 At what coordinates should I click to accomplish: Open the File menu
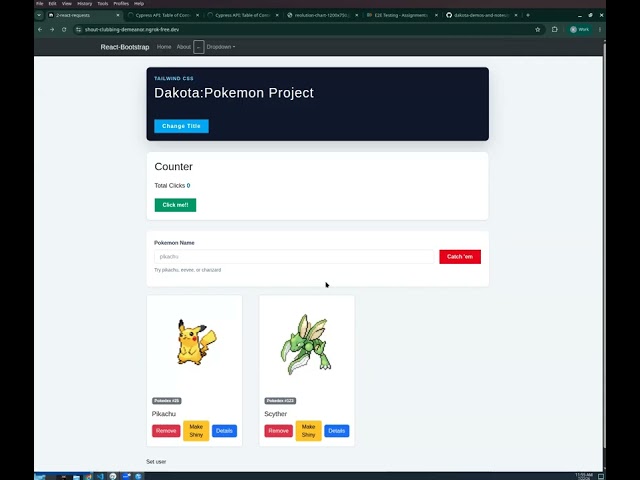40,3
